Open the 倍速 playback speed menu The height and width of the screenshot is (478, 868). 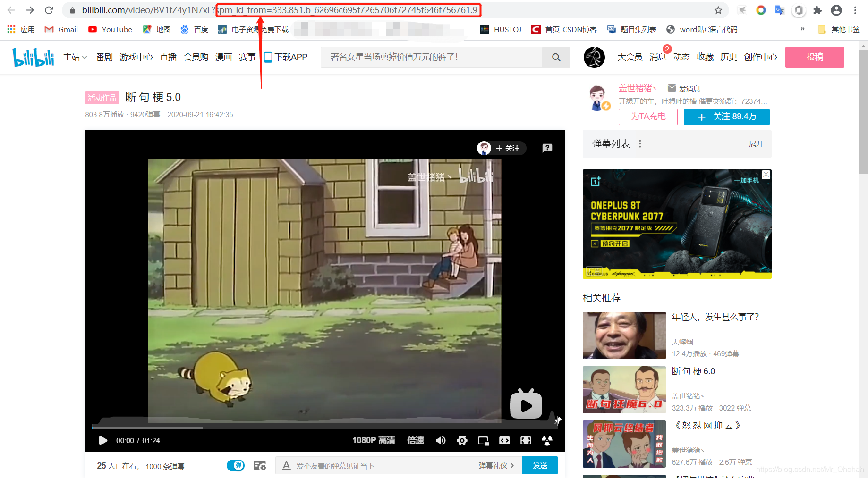[416, 440]
